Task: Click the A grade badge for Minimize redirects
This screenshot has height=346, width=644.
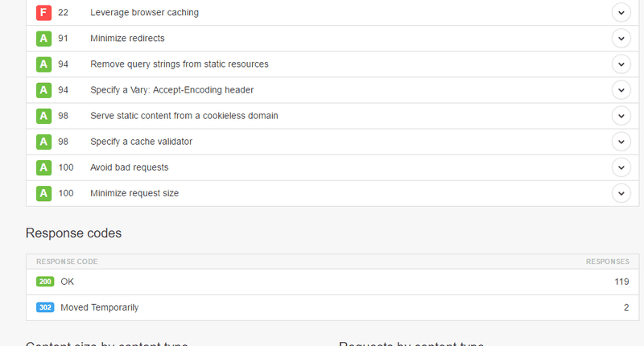Action: 43,39
